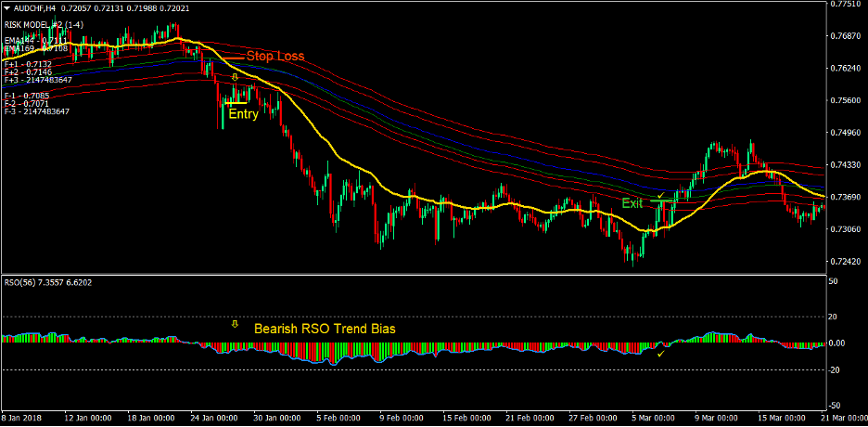This screenshot has height=427, width=868.
Task: Click the orange "Stop Loss" text label
Action: 275,56
